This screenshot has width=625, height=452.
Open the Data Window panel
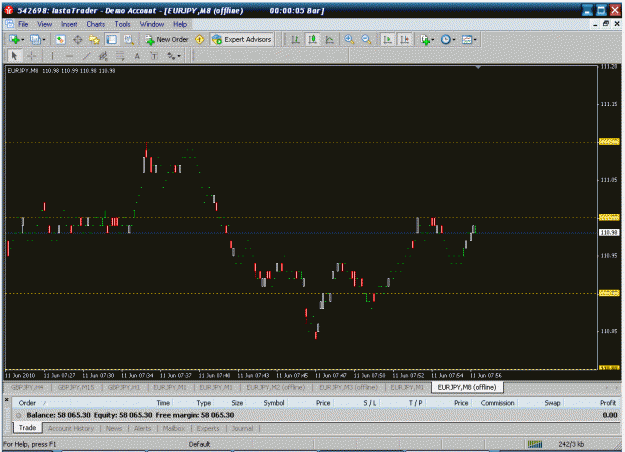point(77,39)
